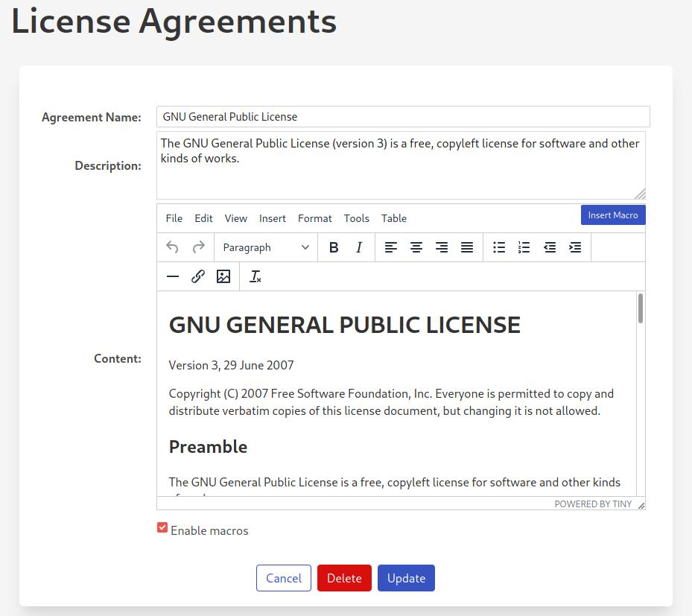692x616 pixels.
Task: Apply center text alignment
Action: (x=416, y=247)
